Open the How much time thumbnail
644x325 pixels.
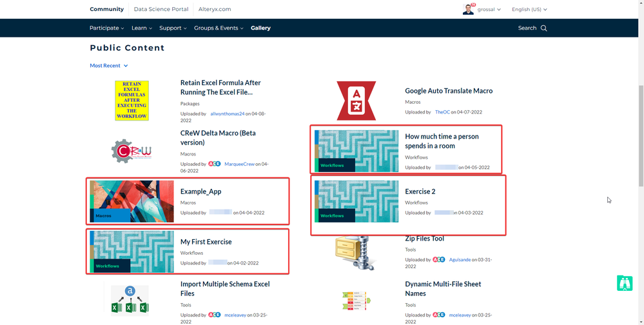point(356,151)
